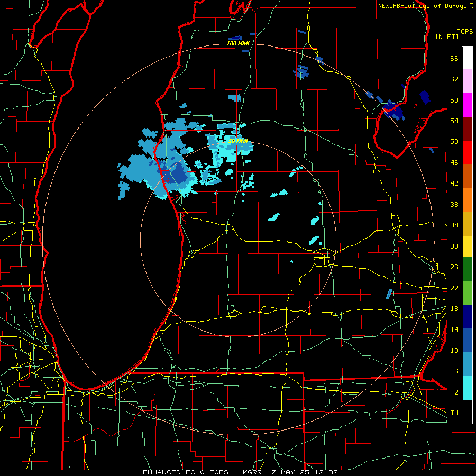Click the dark orange 42 legend swatch

click(467, 176)
